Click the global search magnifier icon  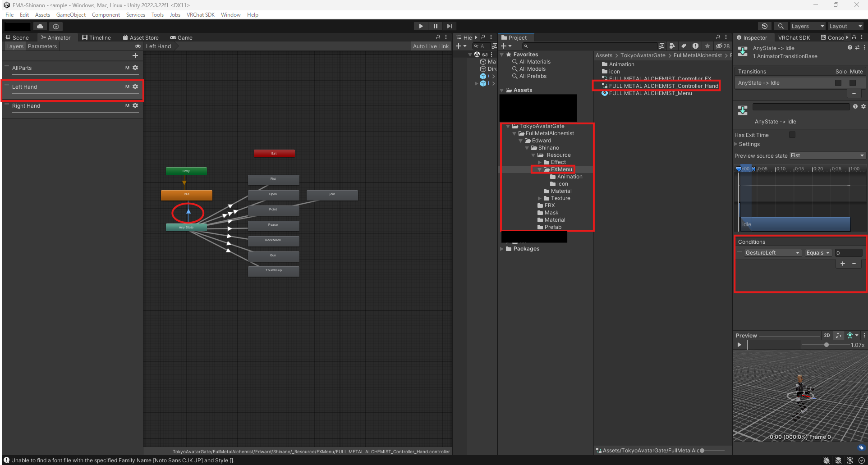tap(781, 26)
